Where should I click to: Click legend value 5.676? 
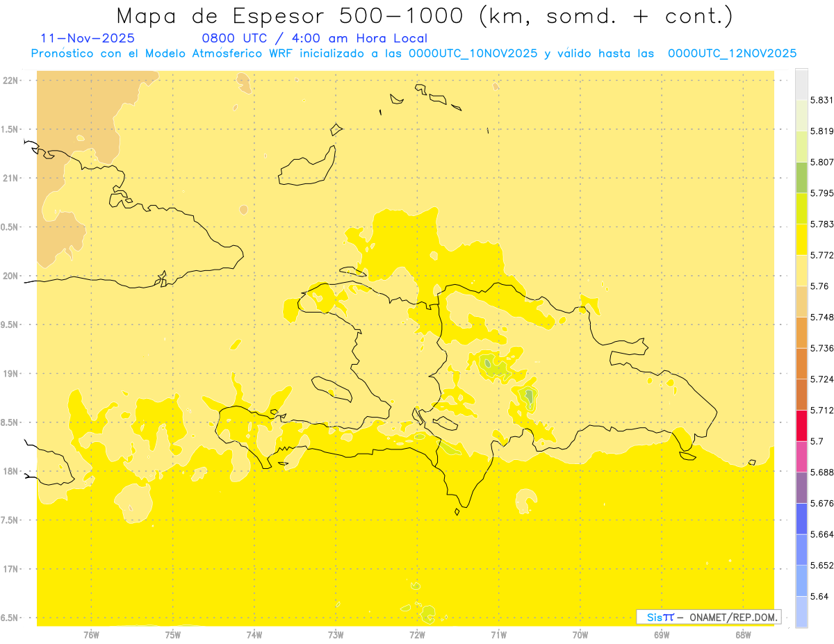click(821, 504)
